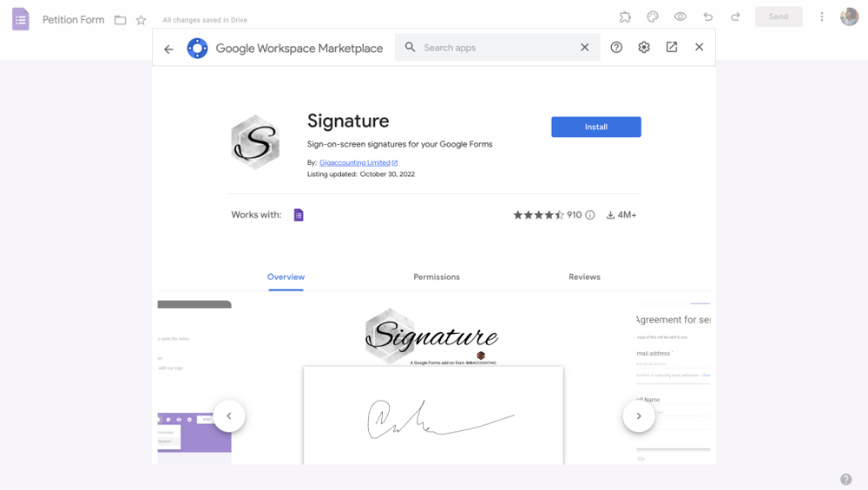Move form using the folder icon
The height and width of the screenshot is (490, 868).
120,20
